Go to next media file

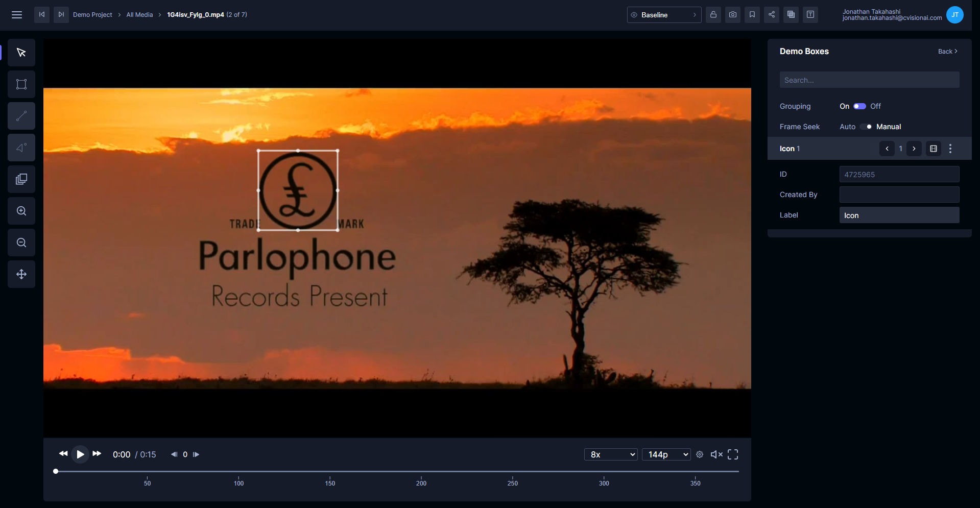tap(61, 15)
